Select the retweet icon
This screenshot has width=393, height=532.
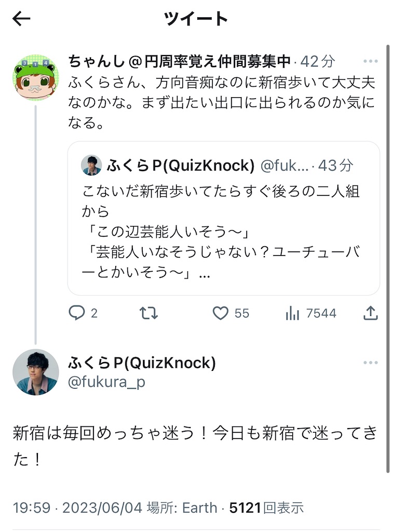(148, 313)
